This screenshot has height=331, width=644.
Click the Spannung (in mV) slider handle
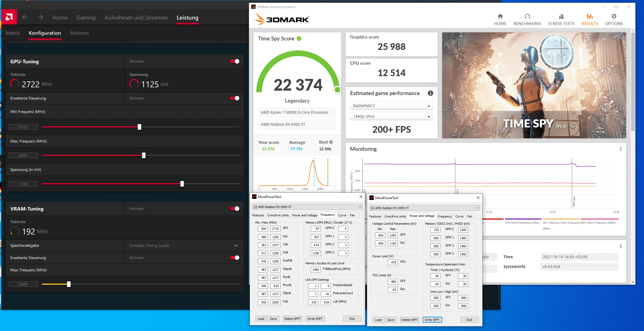(182, 184)
